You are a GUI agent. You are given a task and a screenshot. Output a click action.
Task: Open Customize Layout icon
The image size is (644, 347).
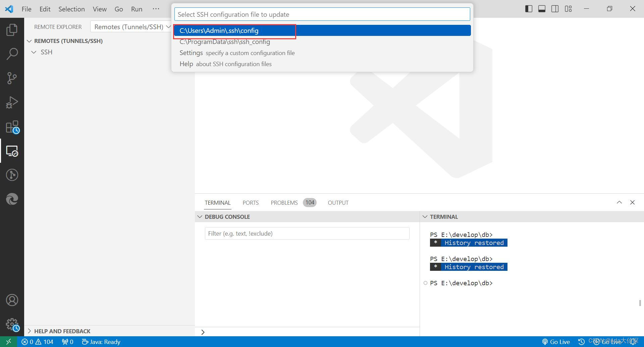(x=568, y=9)
